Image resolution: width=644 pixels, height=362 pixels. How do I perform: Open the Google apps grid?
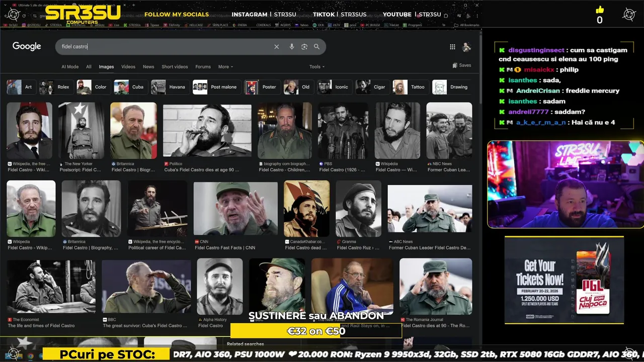pos(452,47)
